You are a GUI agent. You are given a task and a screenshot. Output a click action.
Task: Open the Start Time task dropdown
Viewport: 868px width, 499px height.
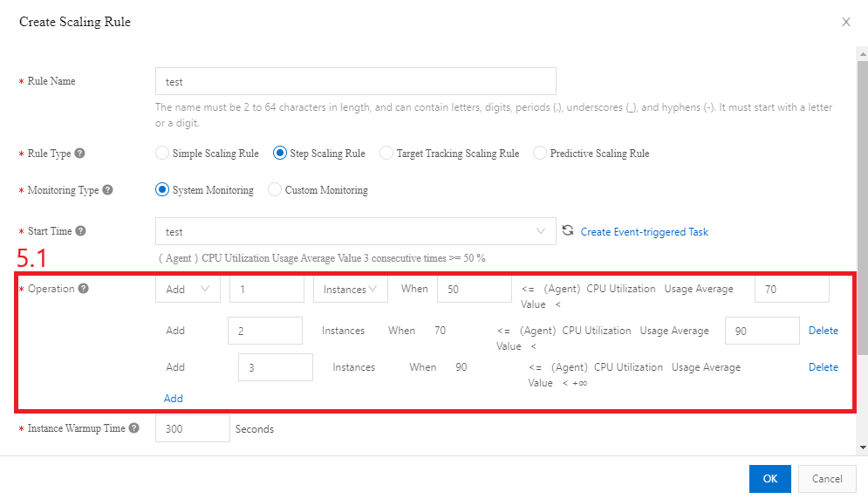355,232
